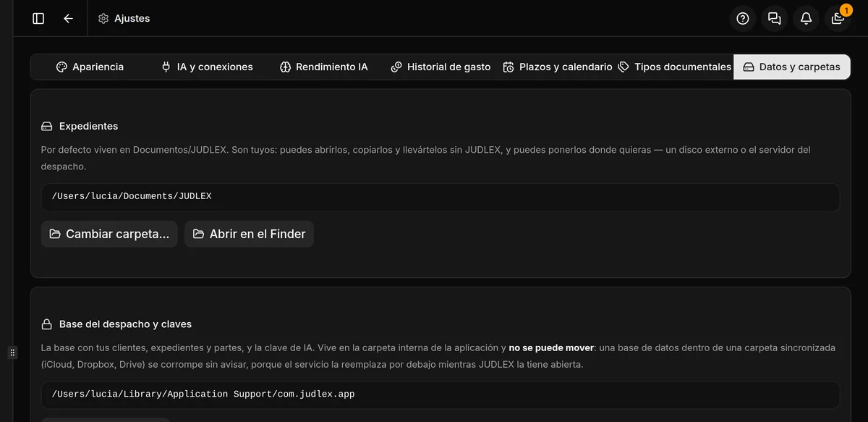Click the palette icon beside Apariencia

coord(61,67)
